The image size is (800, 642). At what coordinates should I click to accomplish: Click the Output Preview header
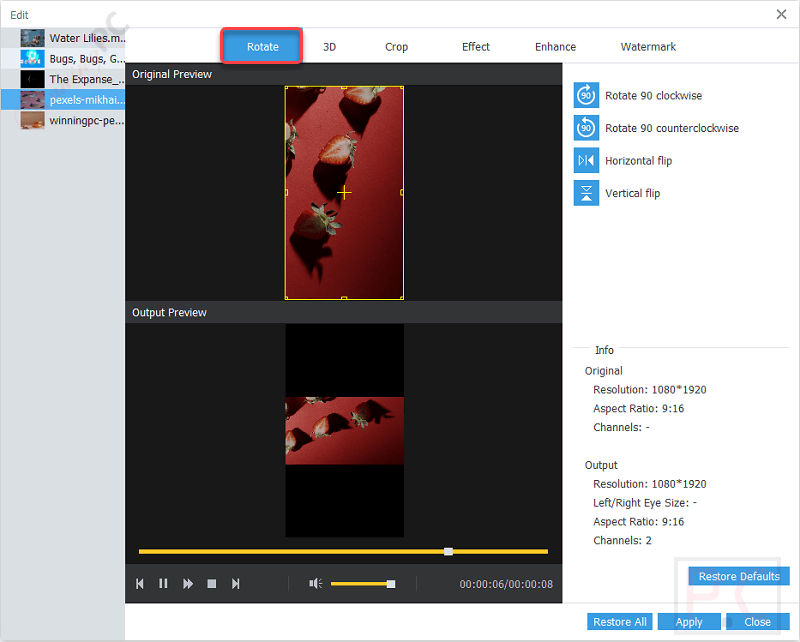point(169,312)
